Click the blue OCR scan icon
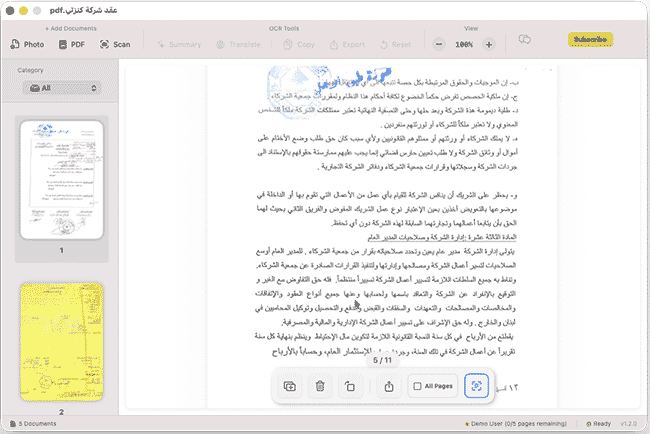This screenshot has height=434, width=650. [x=476, y=386]
